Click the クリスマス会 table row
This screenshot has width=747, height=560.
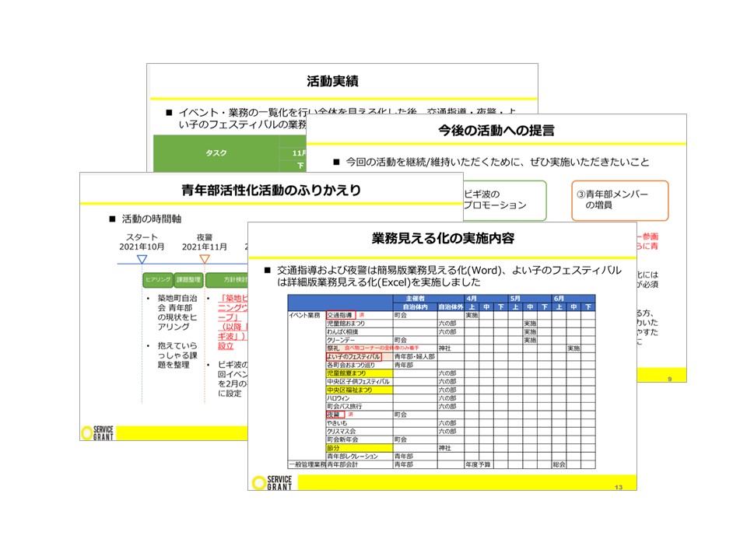point(461,432)
